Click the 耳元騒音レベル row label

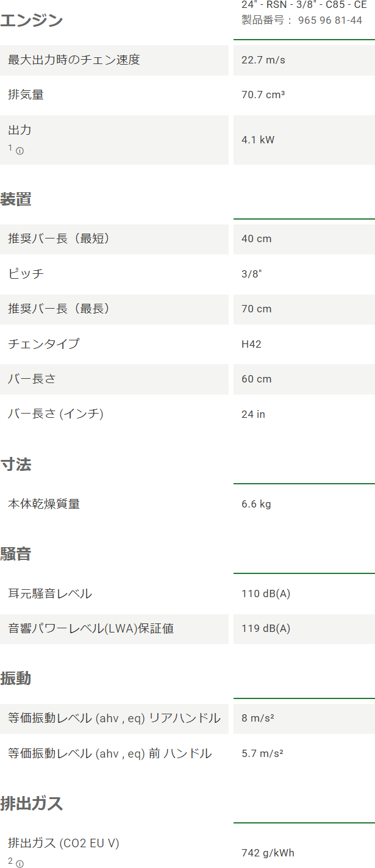click(x=50, y=594)
